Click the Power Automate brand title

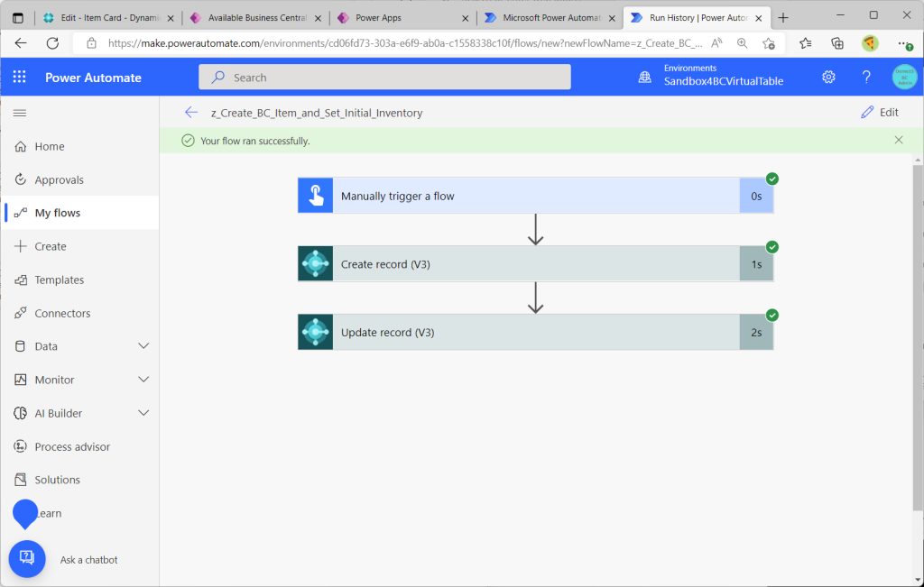pos(93,78)
